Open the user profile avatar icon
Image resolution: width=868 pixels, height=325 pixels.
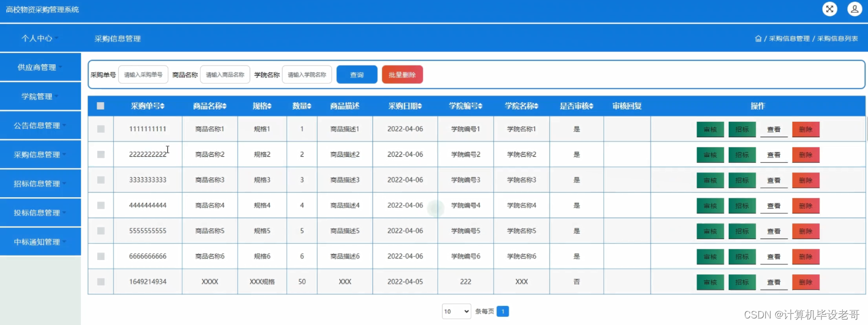pos(854,9)
